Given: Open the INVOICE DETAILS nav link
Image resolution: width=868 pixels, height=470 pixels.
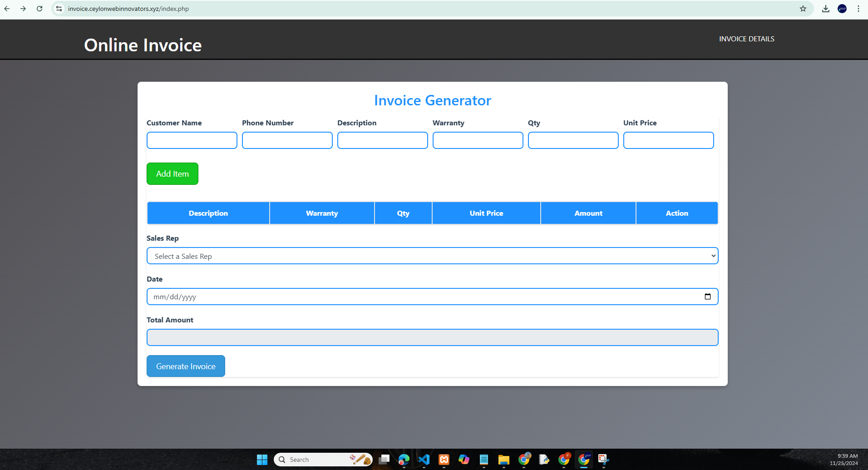Looking at the screenshot, I should click(746, 39).
